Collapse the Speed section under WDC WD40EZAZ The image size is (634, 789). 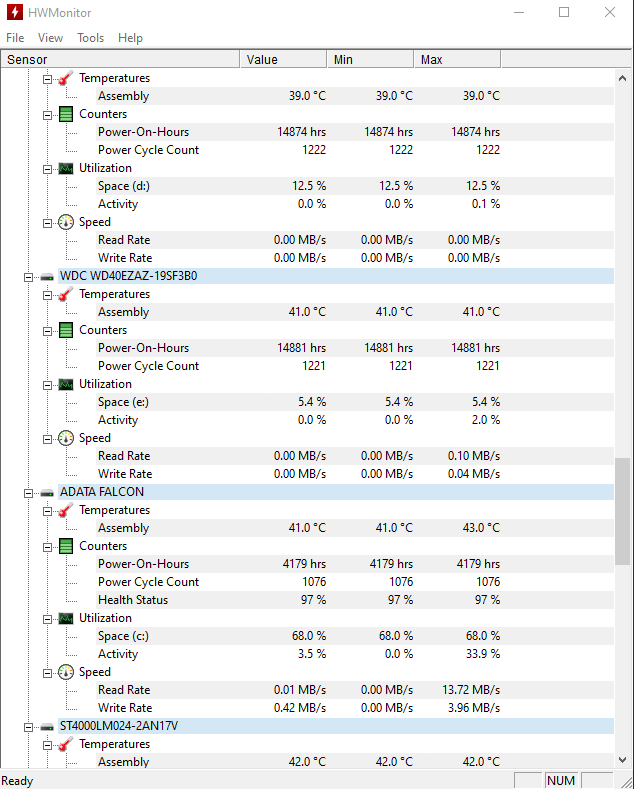pyautogui.click(x=47, y=439)
